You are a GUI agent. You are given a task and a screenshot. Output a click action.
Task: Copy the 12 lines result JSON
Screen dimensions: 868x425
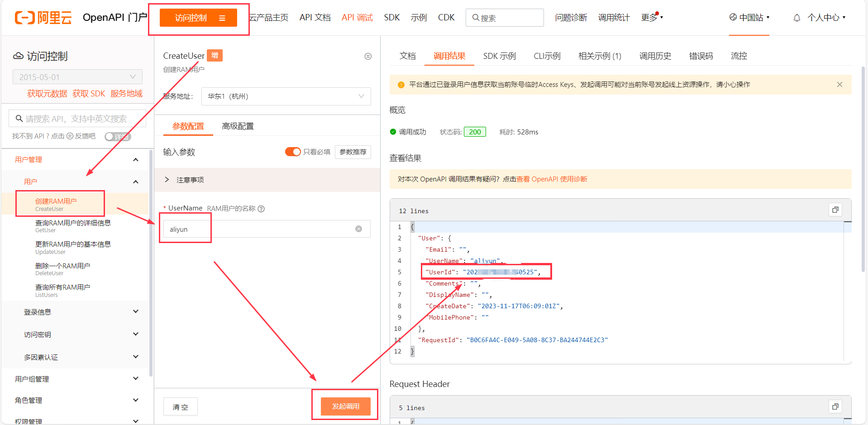[835, 210]
